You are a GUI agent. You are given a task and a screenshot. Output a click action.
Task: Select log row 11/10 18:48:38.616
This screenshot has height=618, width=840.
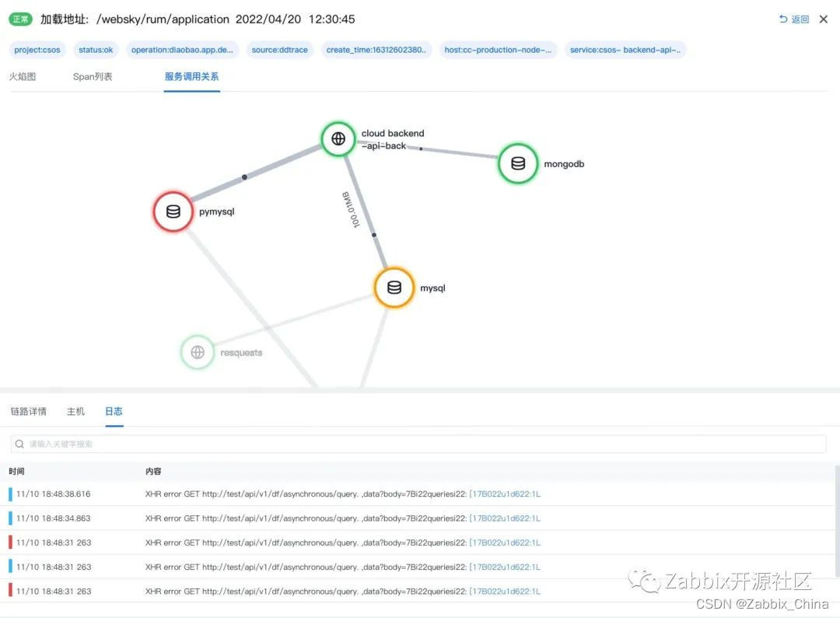point(418,494)
